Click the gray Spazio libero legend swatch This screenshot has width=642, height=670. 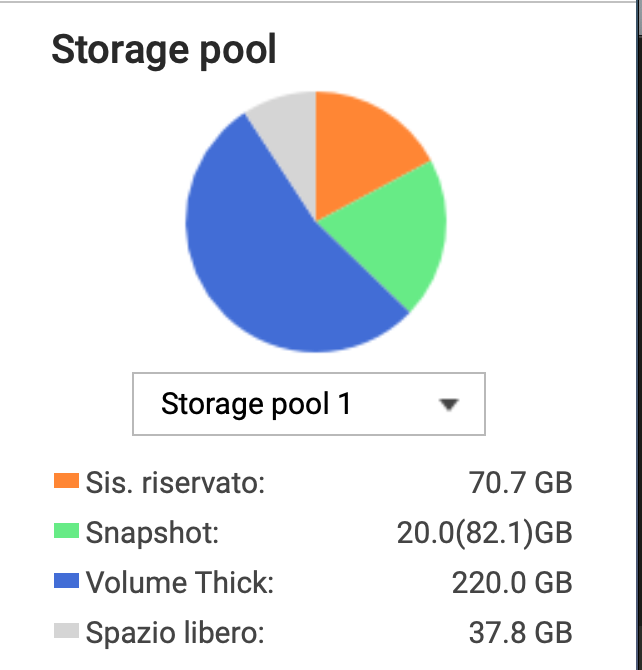66,631
